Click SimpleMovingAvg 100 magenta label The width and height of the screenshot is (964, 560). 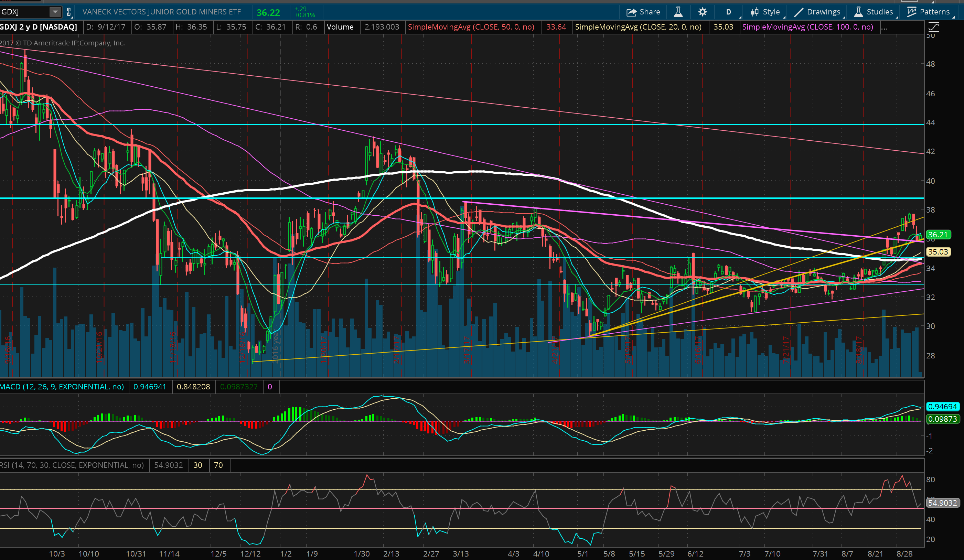pyautogui.click(x=807, y=27)
